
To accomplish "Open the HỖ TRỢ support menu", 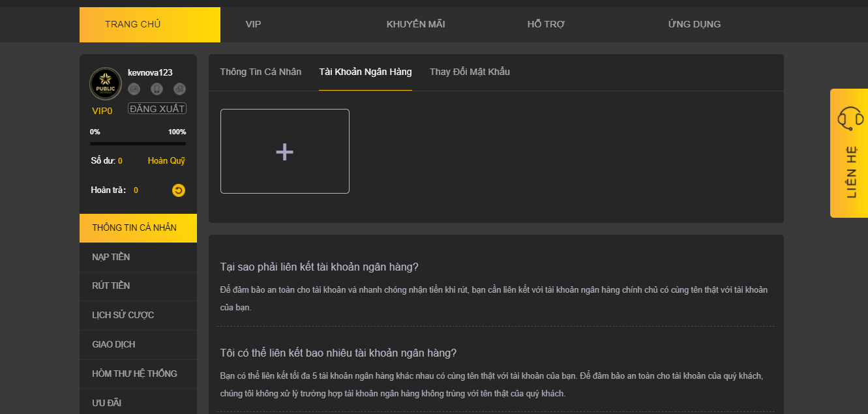I will (x=546, y=25).
